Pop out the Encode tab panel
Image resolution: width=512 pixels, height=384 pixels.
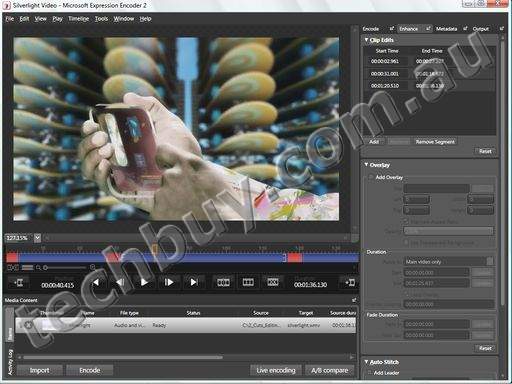392,29
